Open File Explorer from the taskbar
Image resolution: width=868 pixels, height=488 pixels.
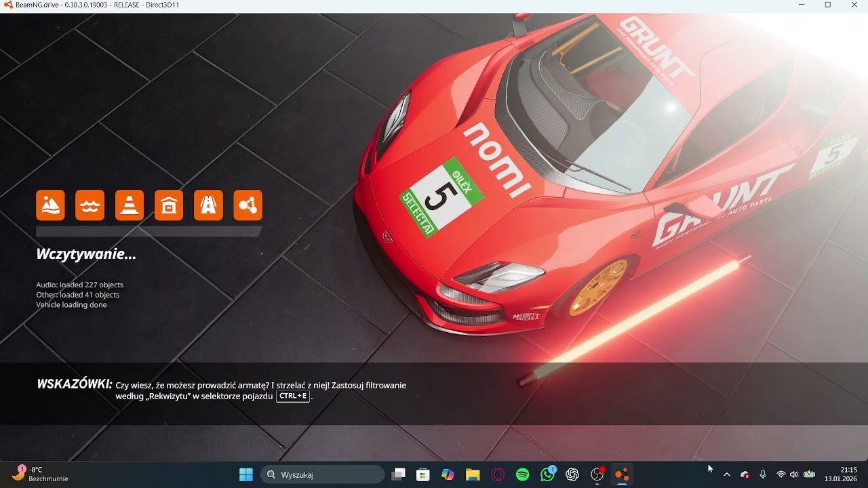[x=473, y=474]
